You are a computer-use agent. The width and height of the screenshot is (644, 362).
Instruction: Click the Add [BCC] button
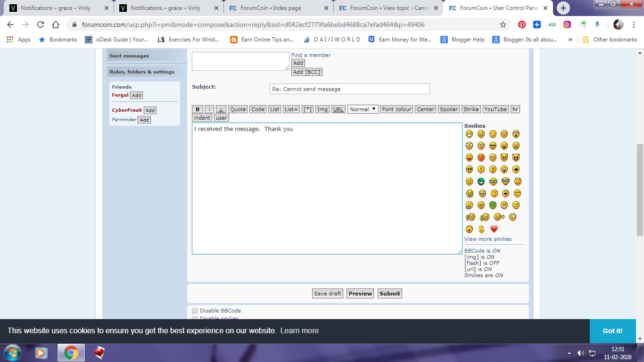click(x=307, y=72)
